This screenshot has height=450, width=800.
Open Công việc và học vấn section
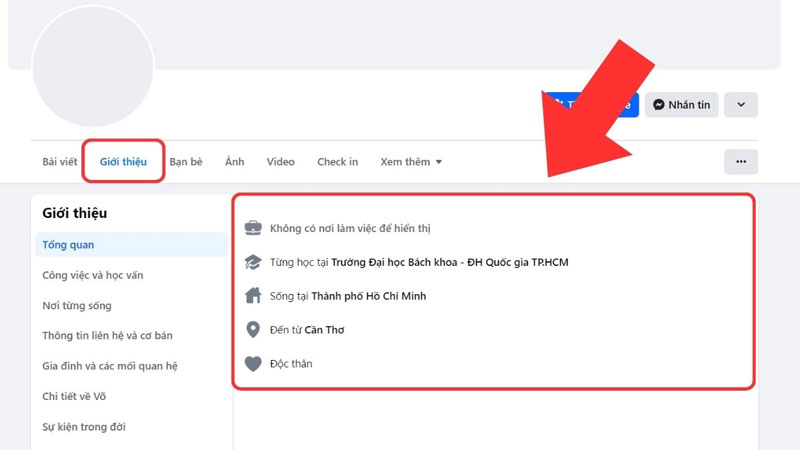point(93,275)
